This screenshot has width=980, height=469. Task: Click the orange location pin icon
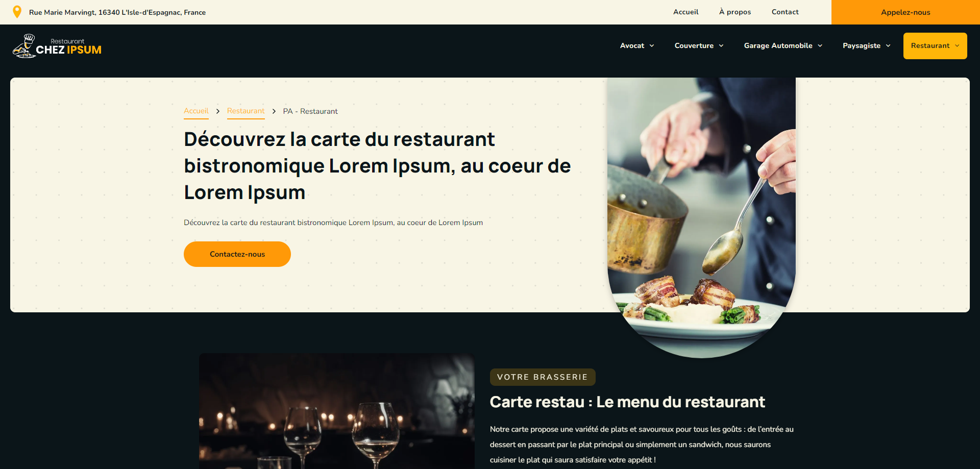click(17, 12)
